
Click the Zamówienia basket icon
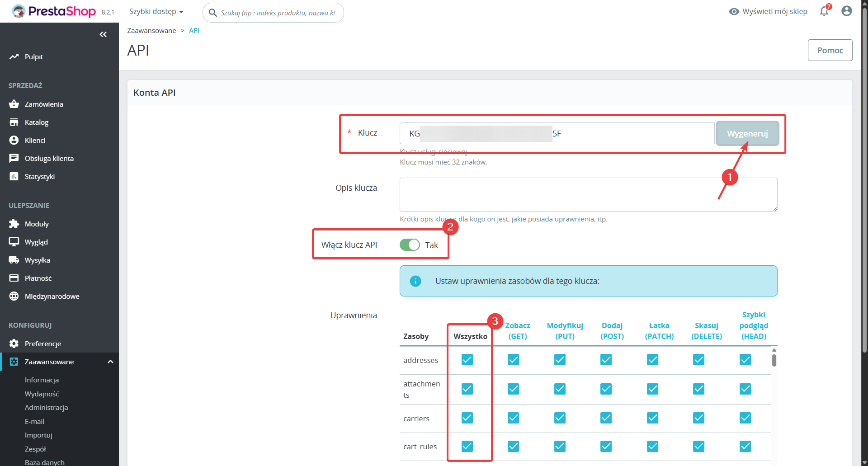[14, 104]
